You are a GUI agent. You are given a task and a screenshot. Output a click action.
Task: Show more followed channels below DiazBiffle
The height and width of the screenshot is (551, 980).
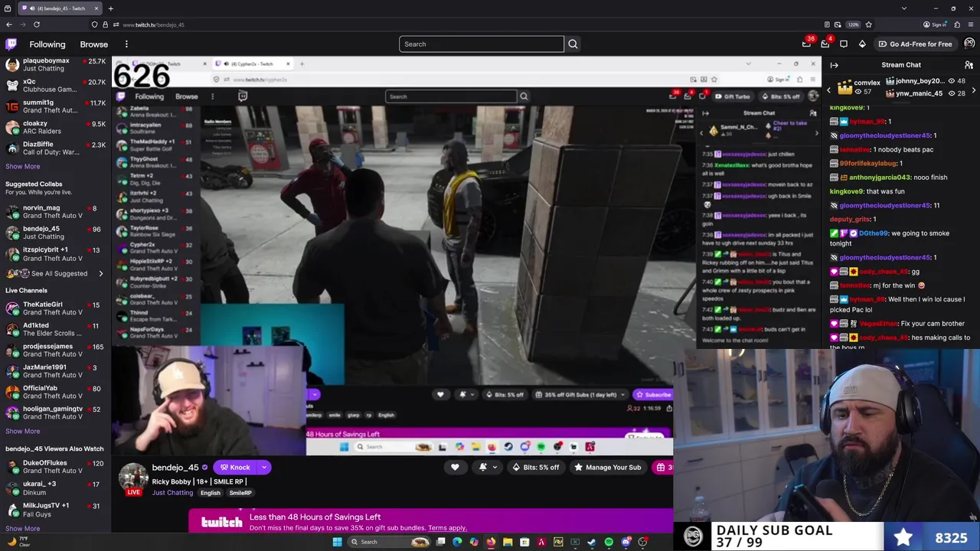[22, 166]
